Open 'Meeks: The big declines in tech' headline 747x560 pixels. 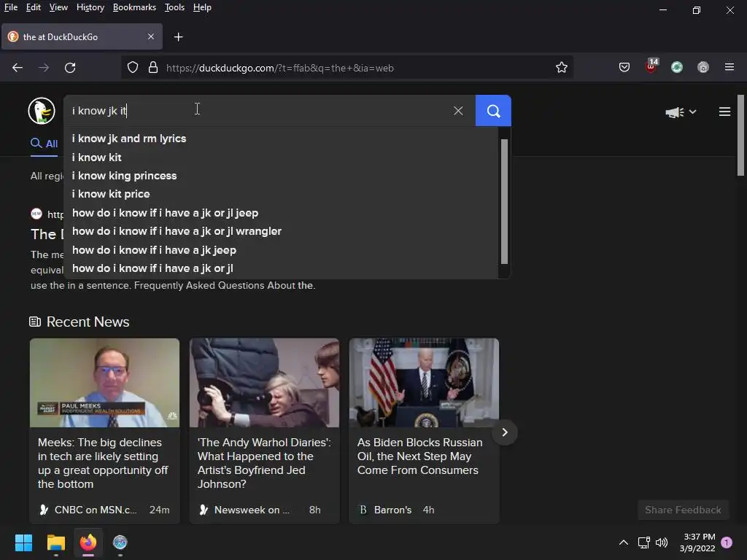[x=103, y=463]
